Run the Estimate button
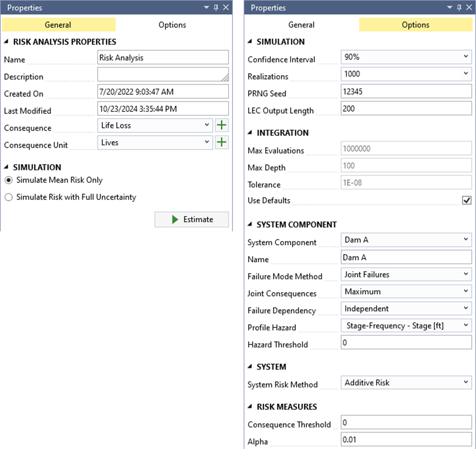 (x=191, y=219)
